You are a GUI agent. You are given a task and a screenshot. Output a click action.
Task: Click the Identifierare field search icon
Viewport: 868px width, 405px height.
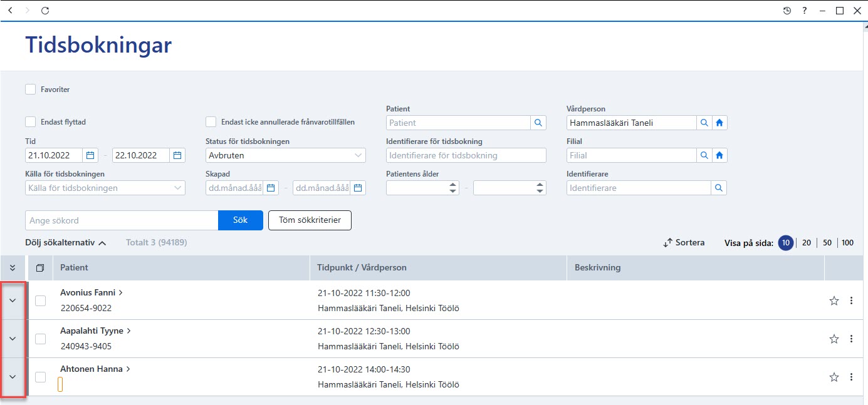pos(719,188)
